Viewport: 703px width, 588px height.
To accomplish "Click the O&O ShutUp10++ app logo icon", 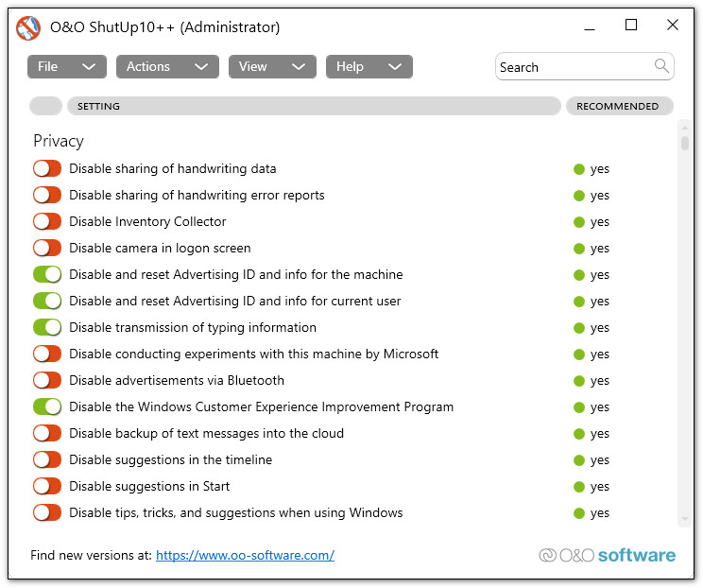I will click(28, 27).
